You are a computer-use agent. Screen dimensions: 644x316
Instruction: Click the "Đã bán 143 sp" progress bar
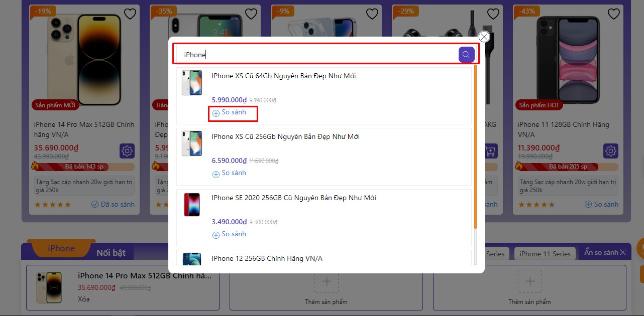coord(84,167)
